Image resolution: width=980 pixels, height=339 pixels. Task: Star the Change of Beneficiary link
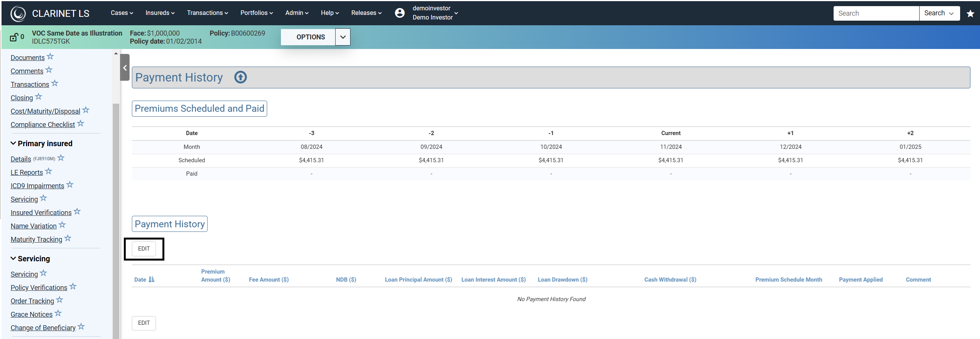[x=81, y=327]
